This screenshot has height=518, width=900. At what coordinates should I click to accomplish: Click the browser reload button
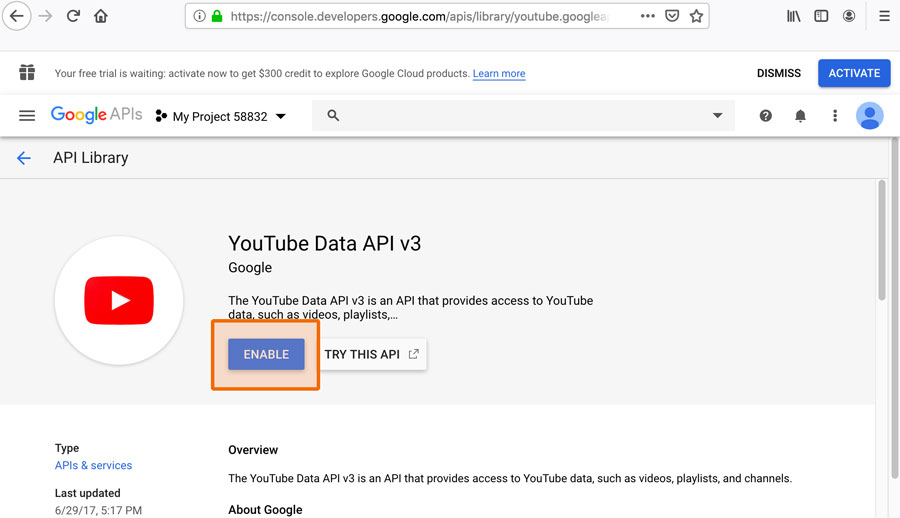[73, 16]
